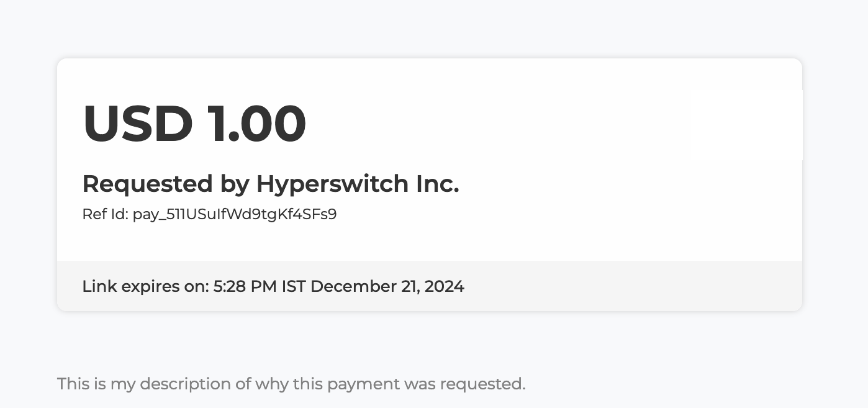Image resolution: width=868 pixels, height=408 pixels.
Task: Select the pay_511USuIfWd9tgKf4SFs9 reference ID
Action: [x=235, y=215]
